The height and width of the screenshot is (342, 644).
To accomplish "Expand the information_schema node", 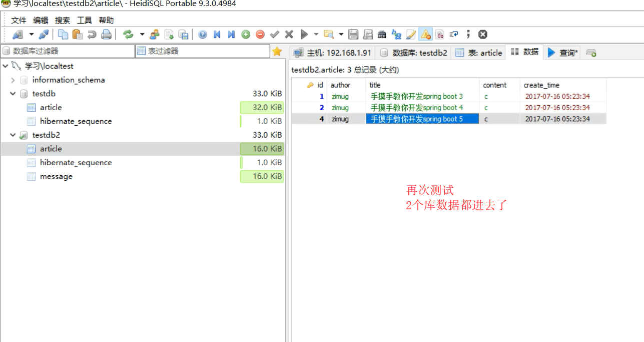I will coord(13,80).
